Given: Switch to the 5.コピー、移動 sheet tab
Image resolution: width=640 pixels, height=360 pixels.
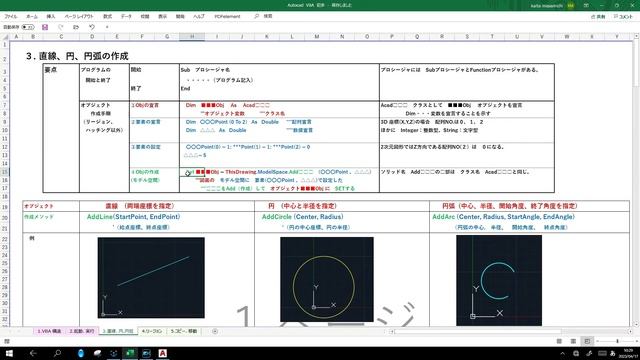Looking at the screenshot, I should (184, 331).
